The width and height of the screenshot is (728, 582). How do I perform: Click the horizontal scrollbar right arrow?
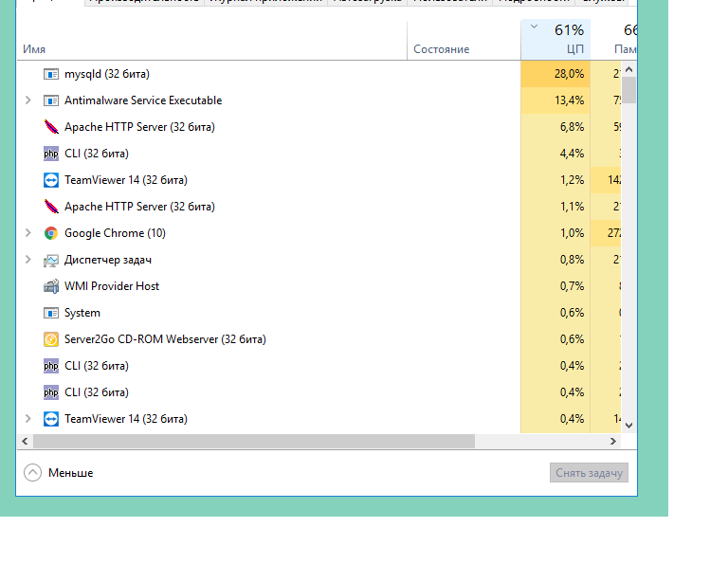click(613, 442)
